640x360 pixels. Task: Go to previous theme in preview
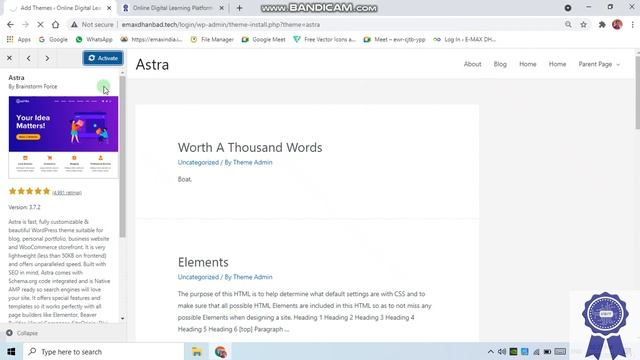point(29,58)
